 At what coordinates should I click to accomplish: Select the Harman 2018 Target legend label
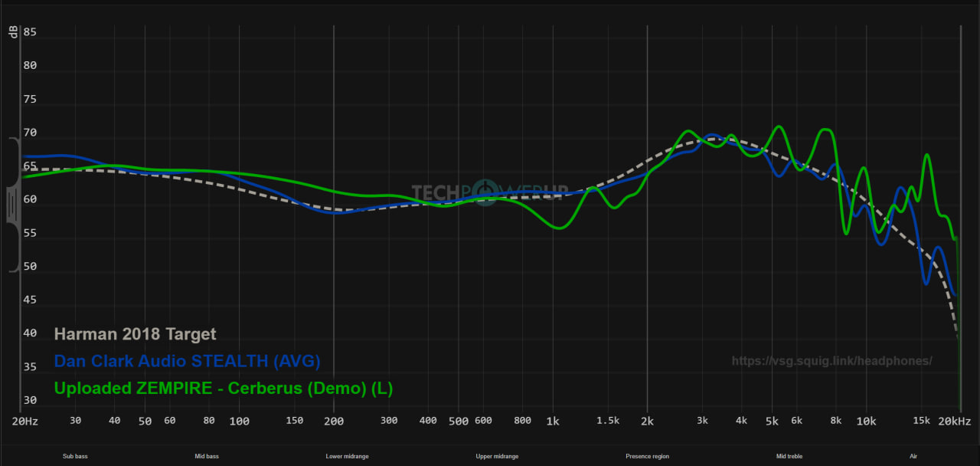135,334
